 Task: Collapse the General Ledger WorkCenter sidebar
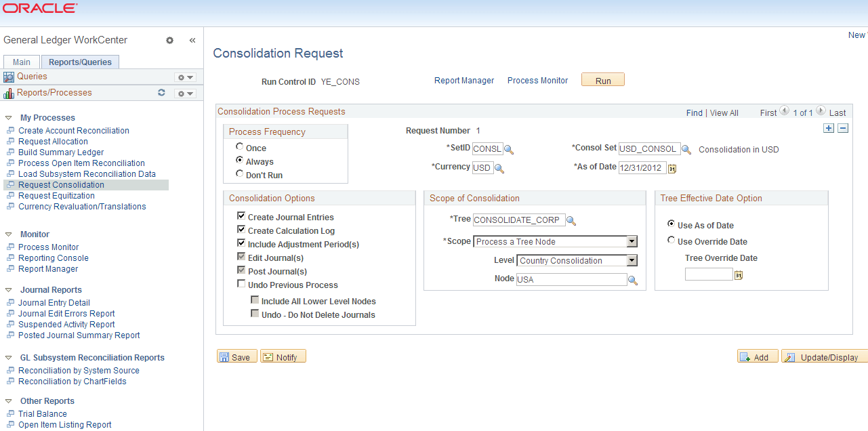pos(192,40)
